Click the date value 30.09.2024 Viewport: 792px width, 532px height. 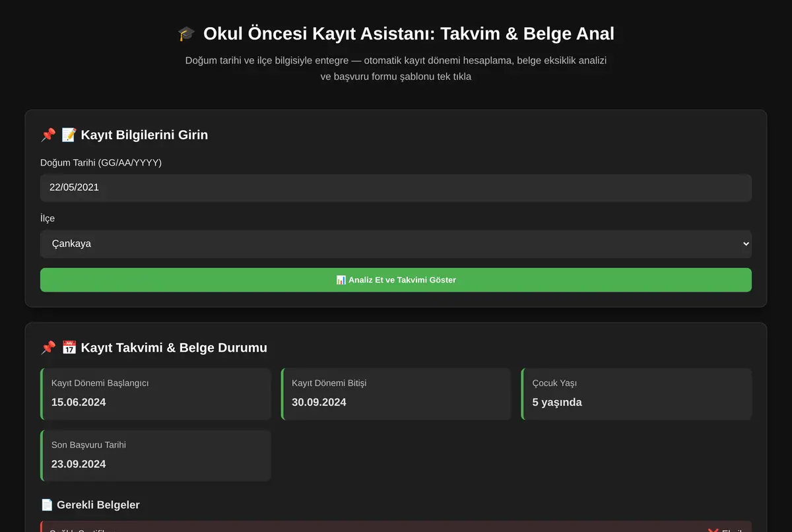tap(319, 402)
